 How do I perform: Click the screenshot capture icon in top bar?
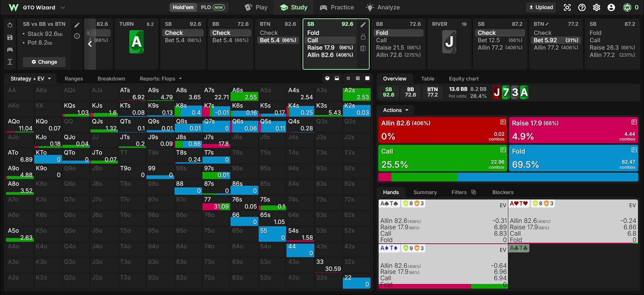pyautogui.click(x=567, y=7)
